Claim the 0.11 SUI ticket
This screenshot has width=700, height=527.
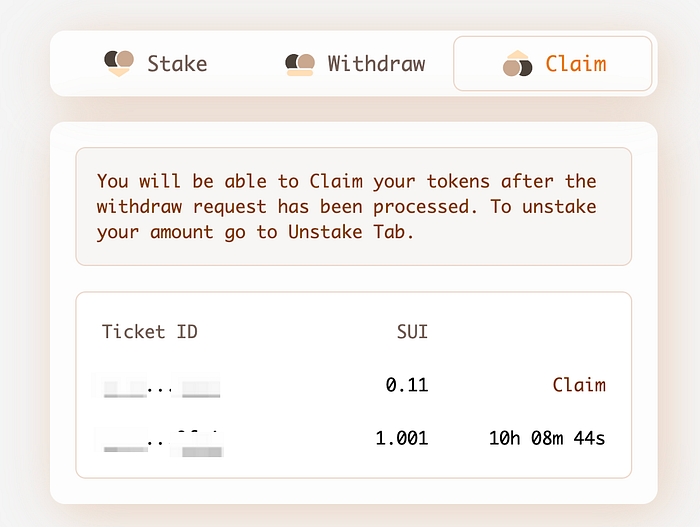[x=579, y=385]
